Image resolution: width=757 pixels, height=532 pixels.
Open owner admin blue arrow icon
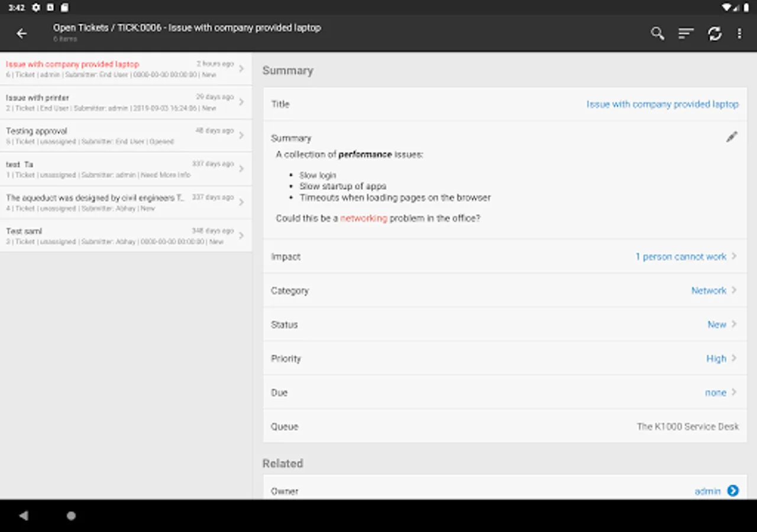pos(733,491)
